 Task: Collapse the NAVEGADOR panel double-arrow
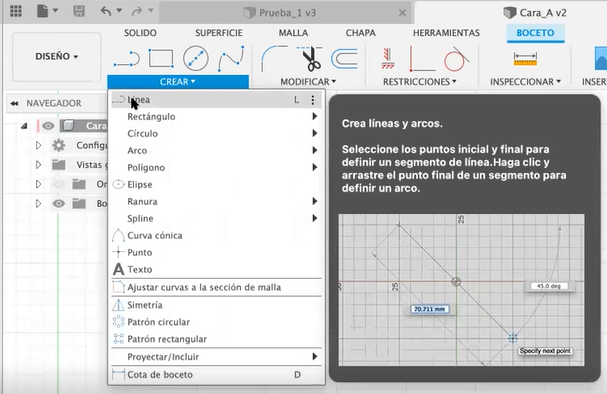point(15,103)
